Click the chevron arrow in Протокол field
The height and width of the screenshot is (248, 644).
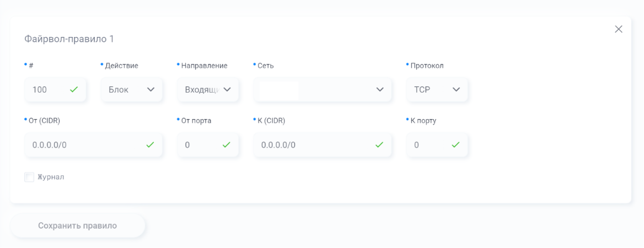457,89
